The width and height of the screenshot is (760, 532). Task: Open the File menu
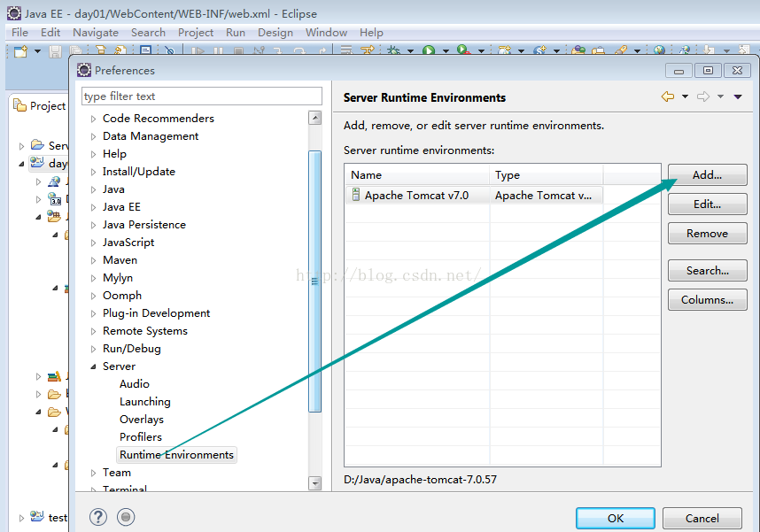pos(19,33)
